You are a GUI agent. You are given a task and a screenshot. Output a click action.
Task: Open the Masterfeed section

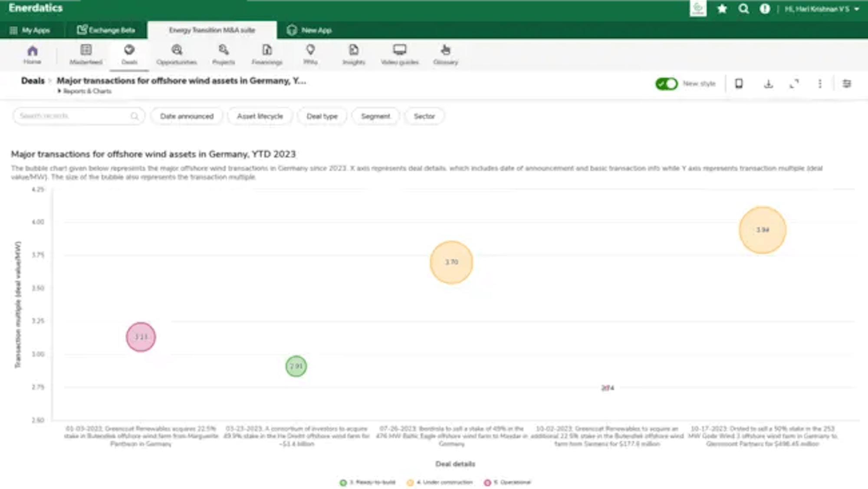pyautogui.click(x=86, y=55)
